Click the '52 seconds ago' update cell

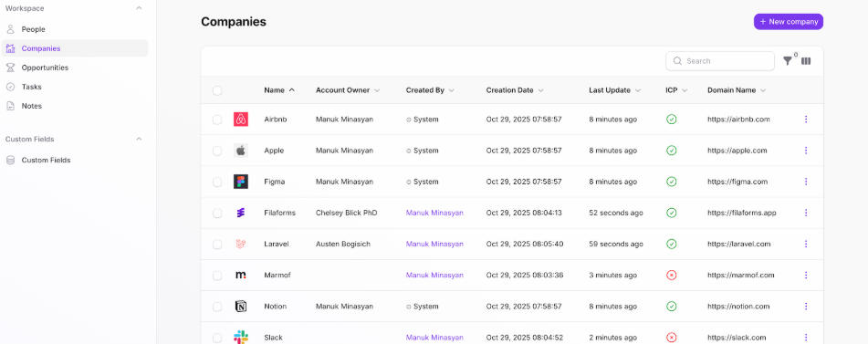(x=615, y=213)
